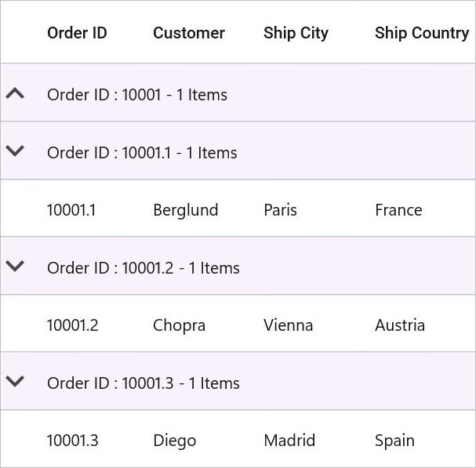
Task: Sort by the Customer column header
Action: pyautogui.click(x=189, y=33)
